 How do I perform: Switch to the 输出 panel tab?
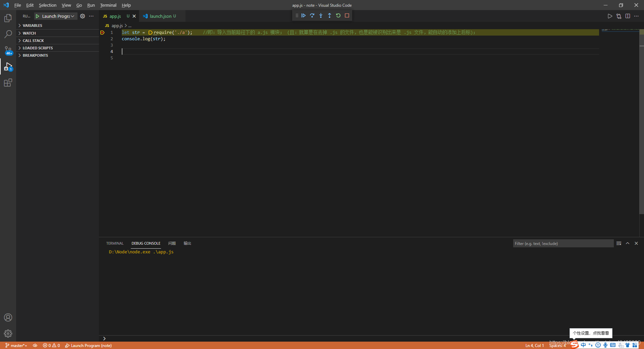pyautogui.click(x=187, y=243)
